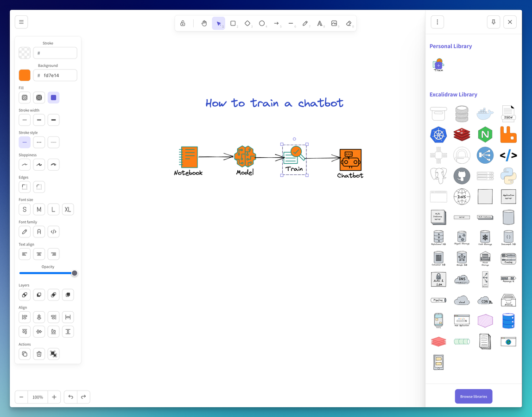Pick the GitHub logo library item
This screenshot has height=417, width=532.
[x=462, y=176]
